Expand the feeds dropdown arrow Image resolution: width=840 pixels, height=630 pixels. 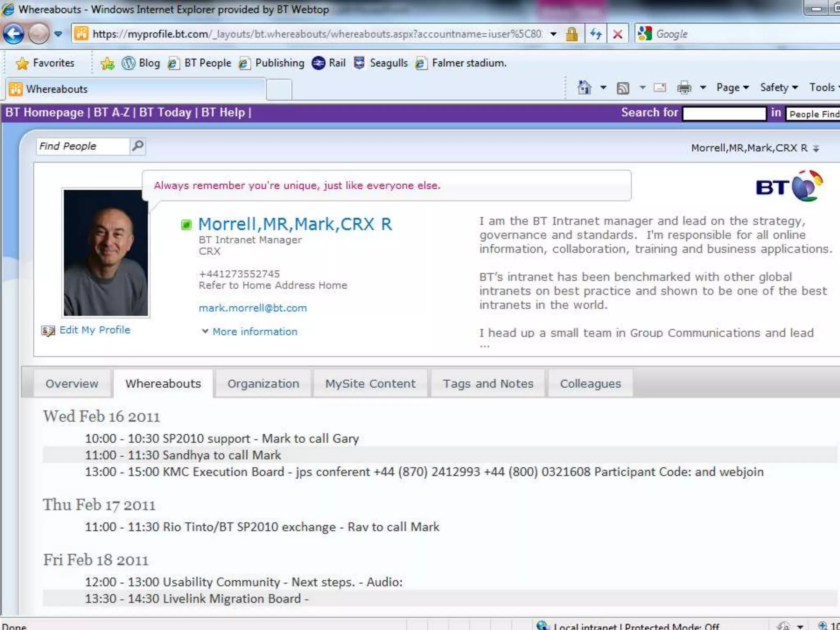point(643,87)
